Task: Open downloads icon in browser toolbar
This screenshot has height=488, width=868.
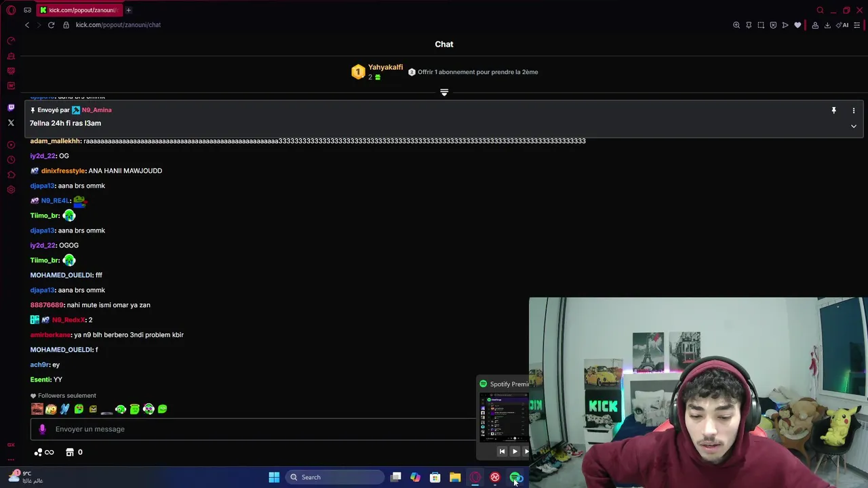Action: [x=827, y=25]
